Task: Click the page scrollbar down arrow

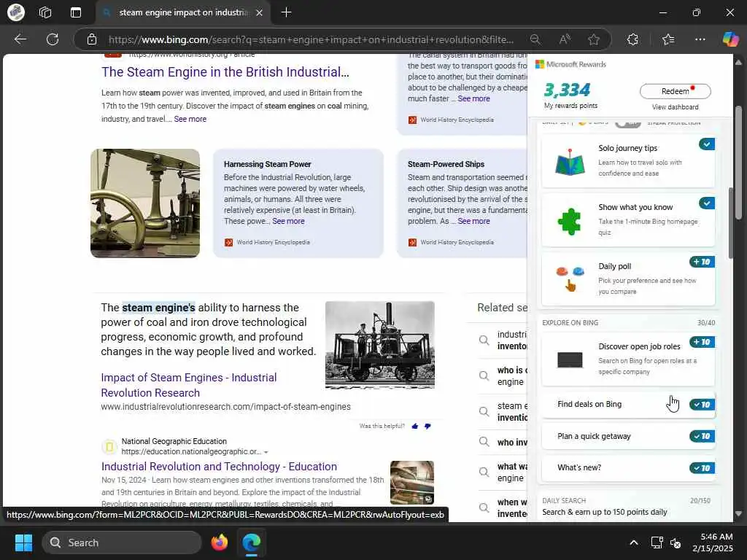Action: pyautogui.click(x=738, y=514)
